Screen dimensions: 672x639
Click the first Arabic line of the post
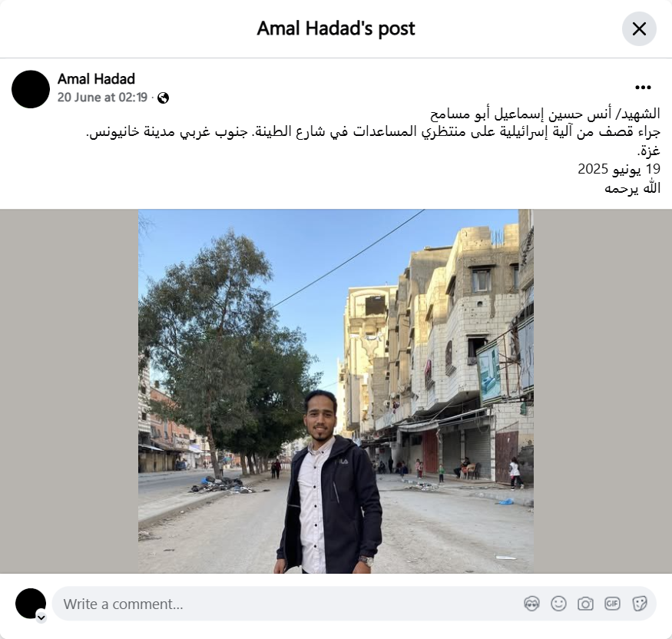pyautogui.click(x=545, y=114)
